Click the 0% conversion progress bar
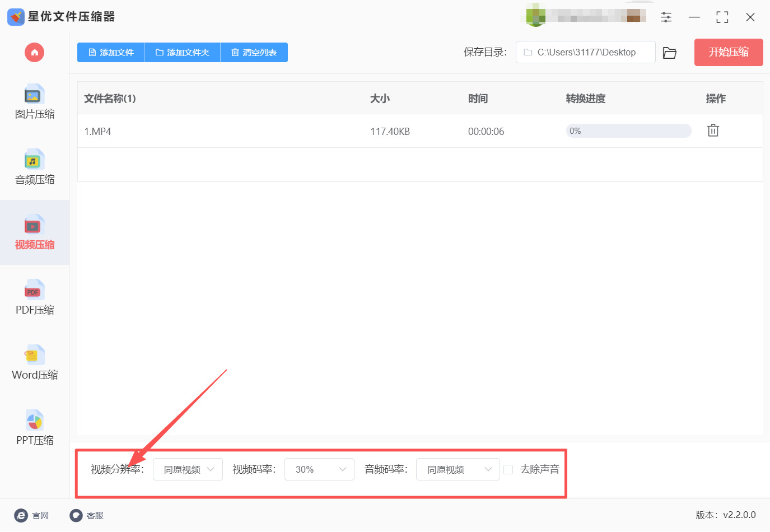Viewport: 770px width, 532px height. click(628, 131)
